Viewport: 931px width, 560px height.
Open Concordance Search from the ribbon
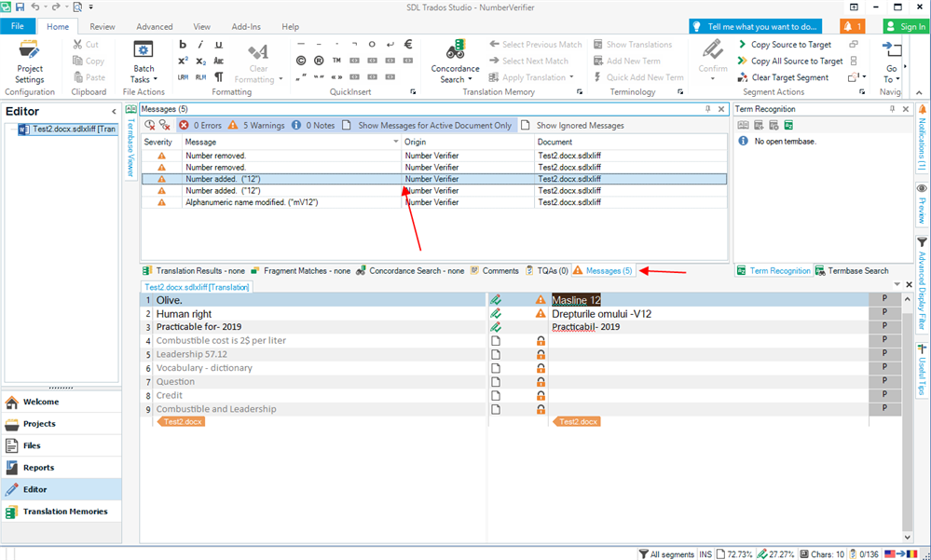[456, 61]
